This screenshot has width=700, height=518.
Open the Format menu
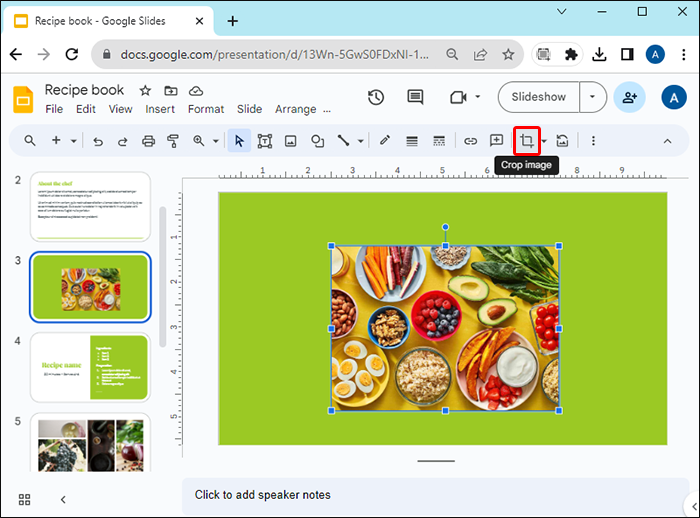tap(206, 109)
